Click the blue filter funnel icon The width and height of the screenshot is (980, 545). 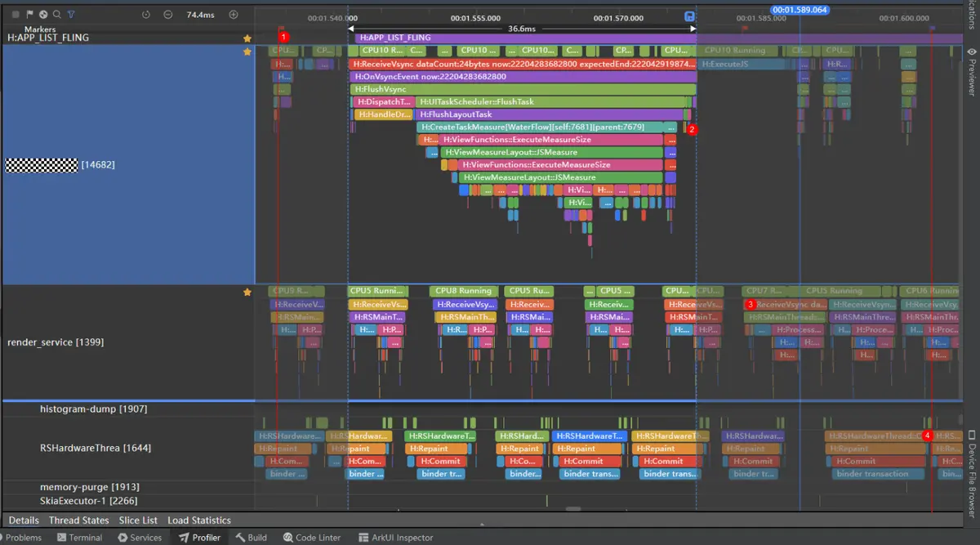click(x=71, y=15)
